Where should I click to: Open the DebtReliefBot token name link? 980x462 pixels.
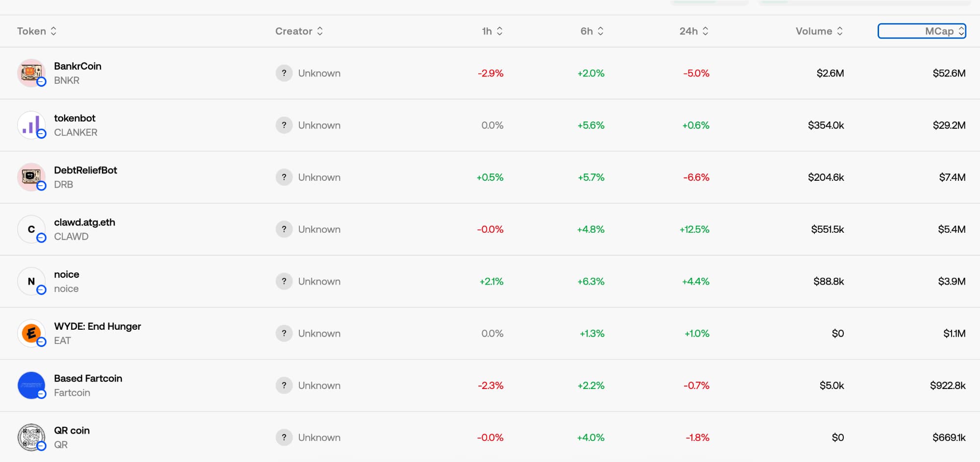[x=85, y=170]
